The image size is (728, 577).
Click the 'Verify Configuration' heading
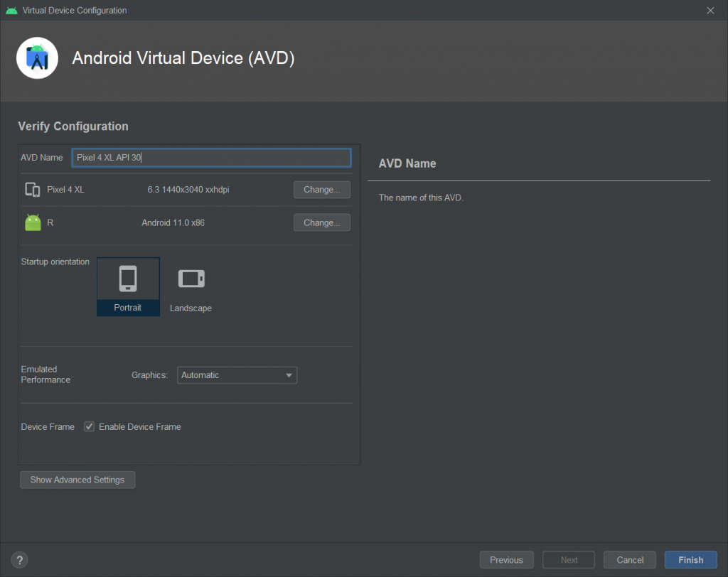(73, 126)
